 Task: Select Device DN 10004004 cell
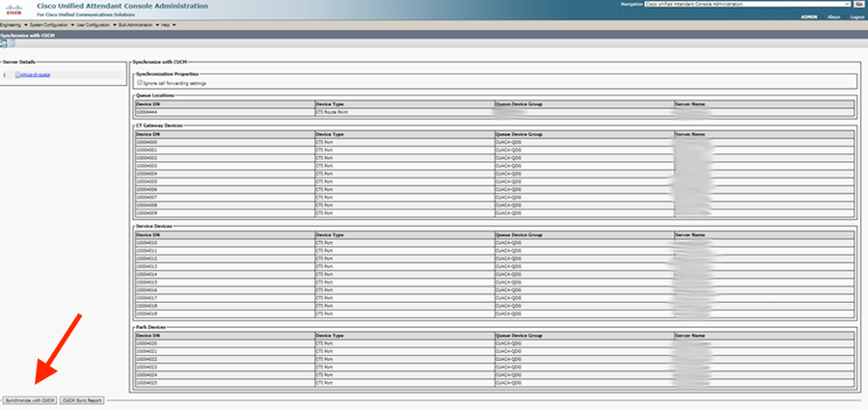(225, 174)
